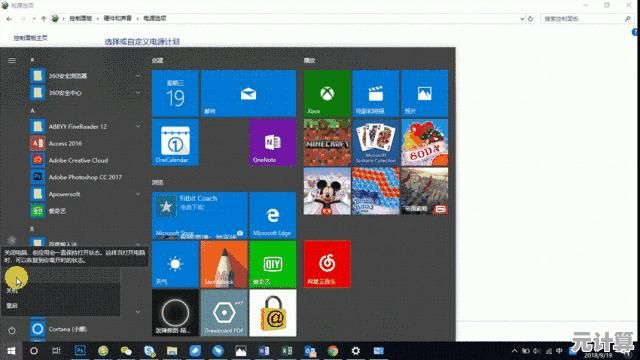The height and width of the screenshot is (360, 640).
Task: Open the Photos tile
Action: 424,93
